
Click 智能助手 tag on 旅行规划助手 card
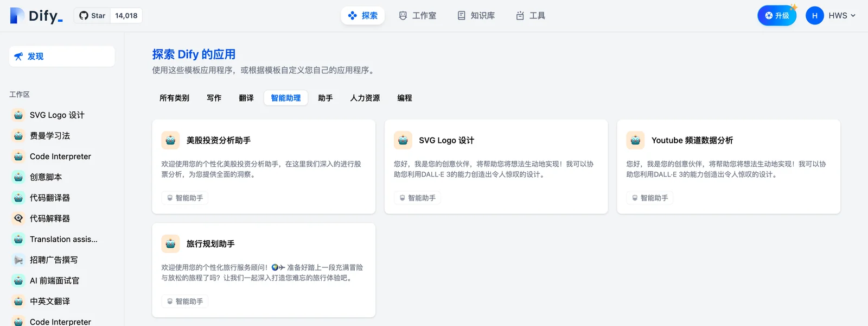click(185, 302)
